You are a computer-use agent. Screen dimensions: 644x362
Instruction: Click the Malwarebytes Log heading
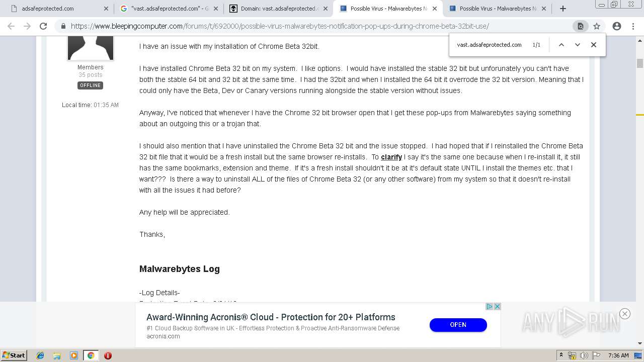tap(180, 269)
